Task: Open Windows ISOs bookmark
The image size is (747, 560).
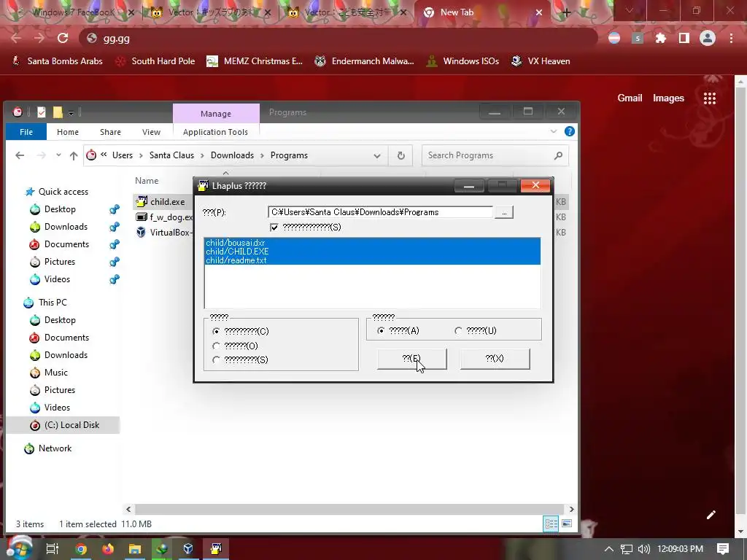Action: pyautogui.click(x=462, y=61)
